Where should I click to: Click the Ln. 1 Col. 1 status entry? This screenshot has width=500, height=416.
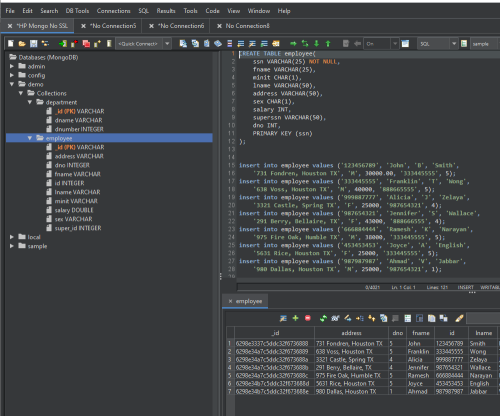coord(403,287)
